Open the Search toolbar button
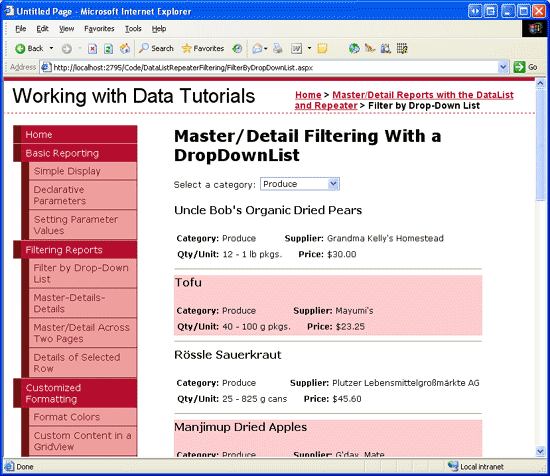550x476 pixels. [x=156, y=48]
